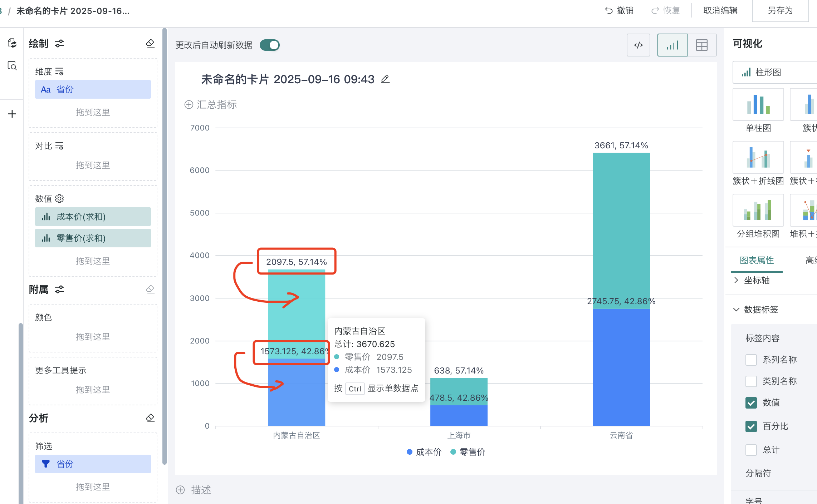The width and height of the screenshot is (817, 504).
Task: Switch to the 图表属性 tab
Action: tap(757, 261)
